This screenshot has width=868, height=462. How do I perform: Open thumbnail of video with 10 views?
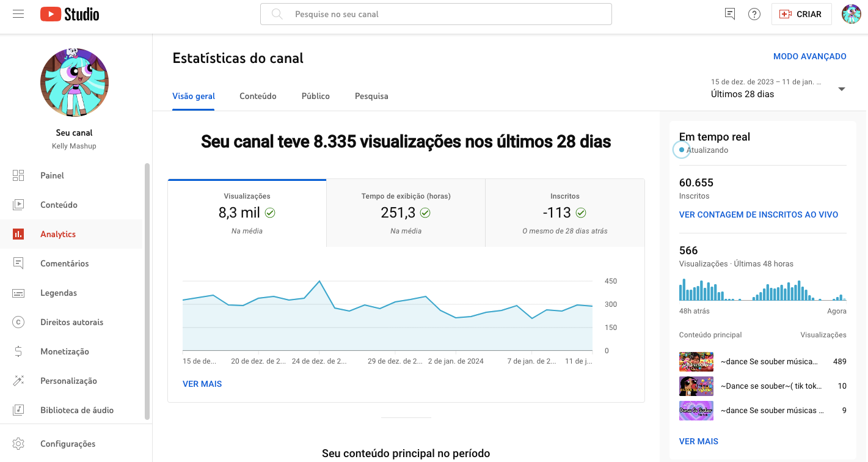[696, 386]
